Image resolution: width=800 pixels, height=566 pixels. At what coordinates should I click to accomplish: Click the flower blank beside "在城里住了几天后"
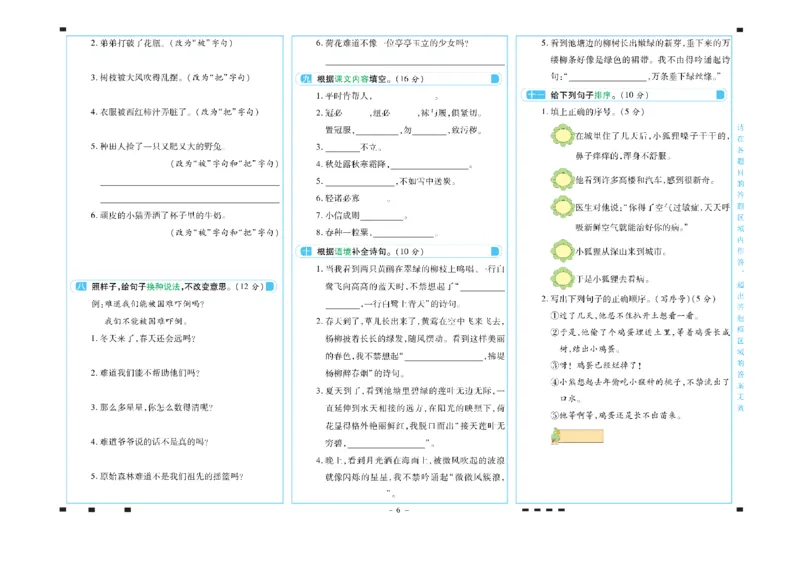[562, 136]
